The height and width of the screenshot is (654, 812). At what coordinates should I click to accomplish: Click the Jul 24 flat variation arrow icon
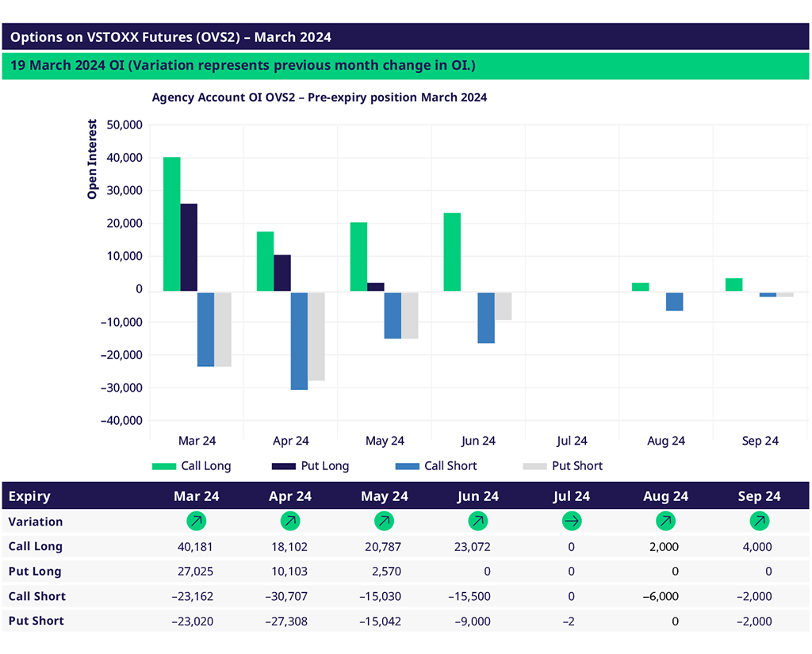click(x=572, y=521)
